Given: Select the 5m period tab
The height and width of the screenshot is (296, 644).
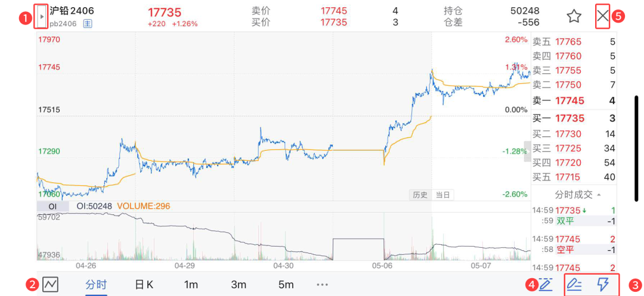Looking at the screenshot, I should click(286, 285).
